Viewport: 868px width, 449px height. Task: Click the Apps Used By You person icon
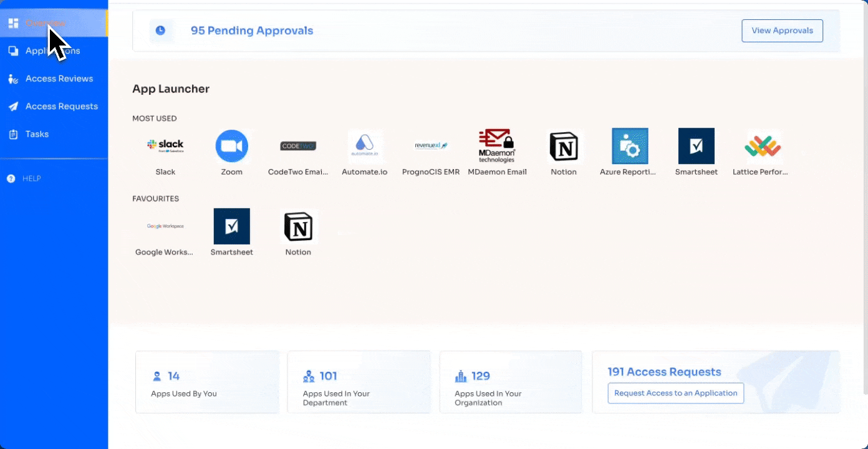157,376
